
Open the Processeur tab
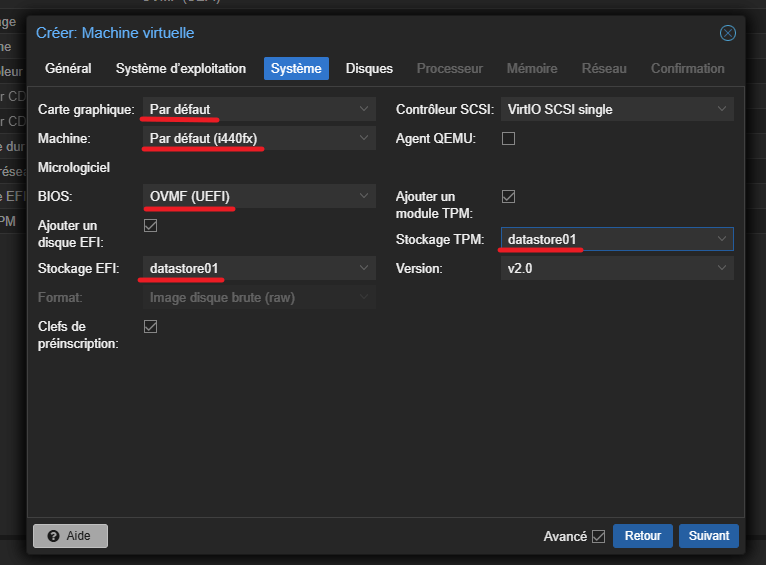point(449,68)
